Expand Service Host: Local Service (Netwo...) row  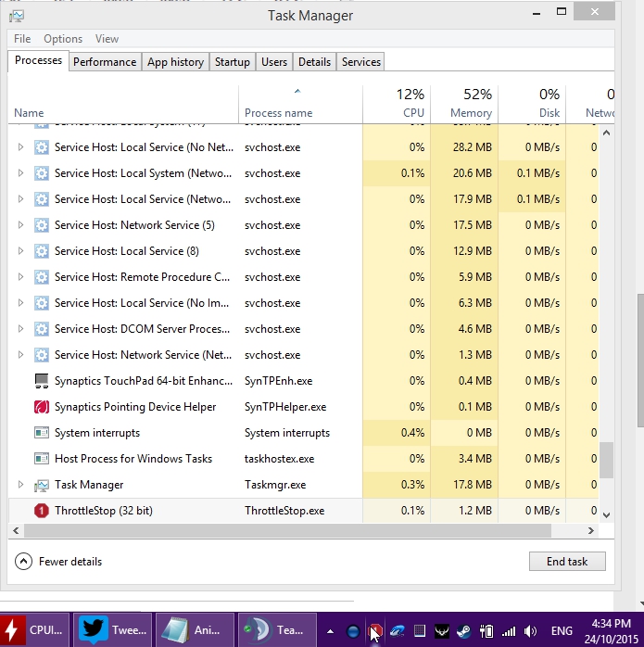point(20,199)
